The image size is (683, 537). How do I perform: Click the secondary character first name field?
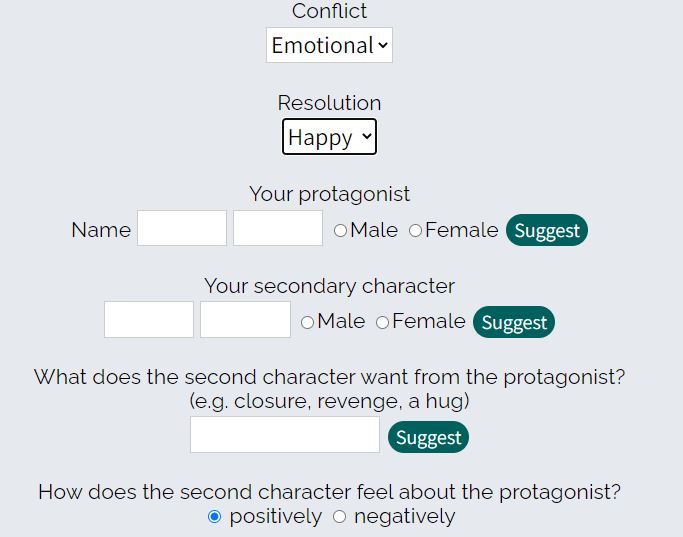click(149, 320)
